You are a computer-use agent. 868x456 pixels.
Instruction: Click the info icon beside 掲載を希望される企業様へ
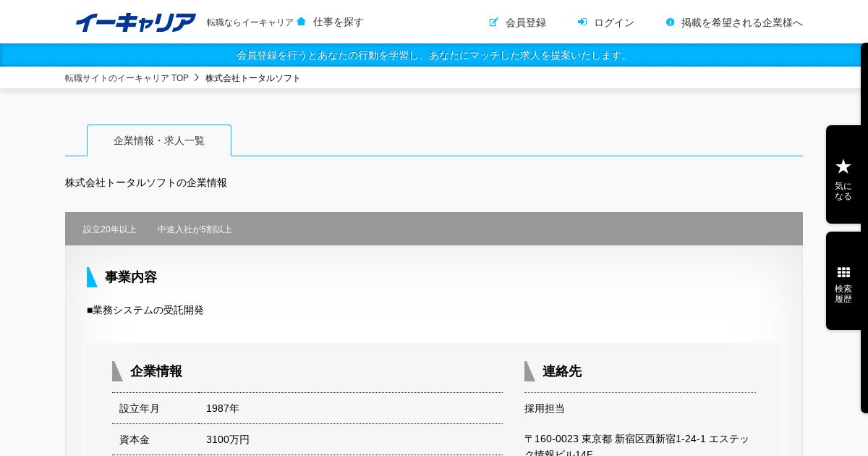(671, 22)
